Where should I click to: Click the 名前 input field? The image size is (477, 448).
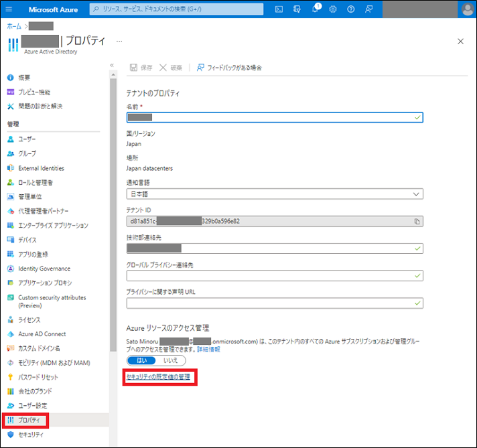tap(275, 117)
